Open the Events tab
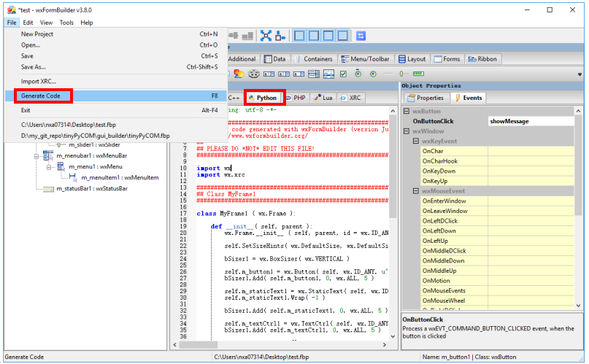This screenshot has width=589, height=364. coord(469,98)
